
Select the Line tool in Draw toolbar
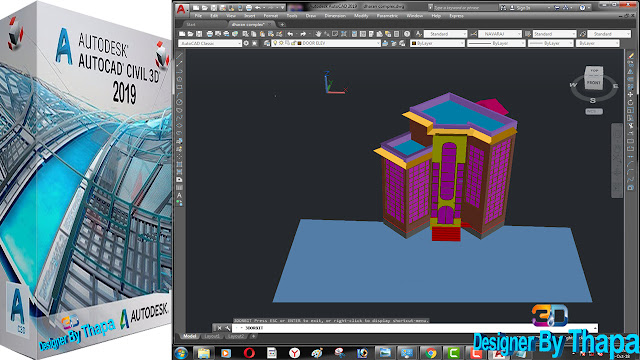pos(179,56)
